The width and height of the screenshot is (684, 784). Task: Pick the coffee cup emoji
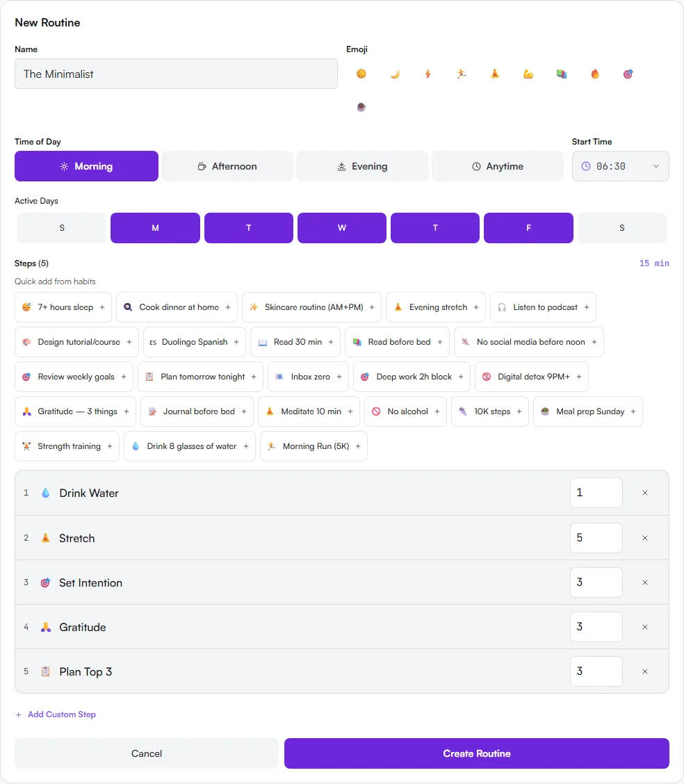(x=361, y=107)
